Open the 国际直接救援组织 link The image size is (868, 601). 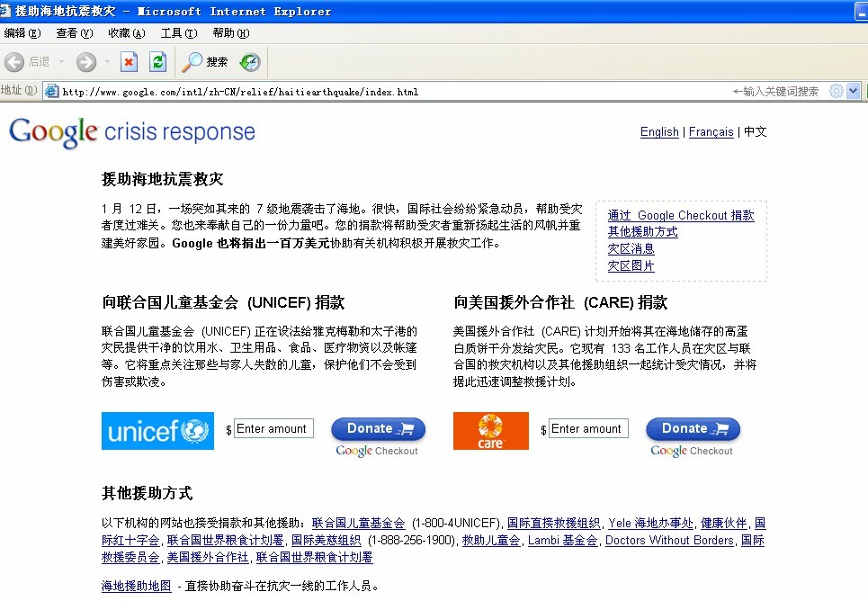coord(553,523)
